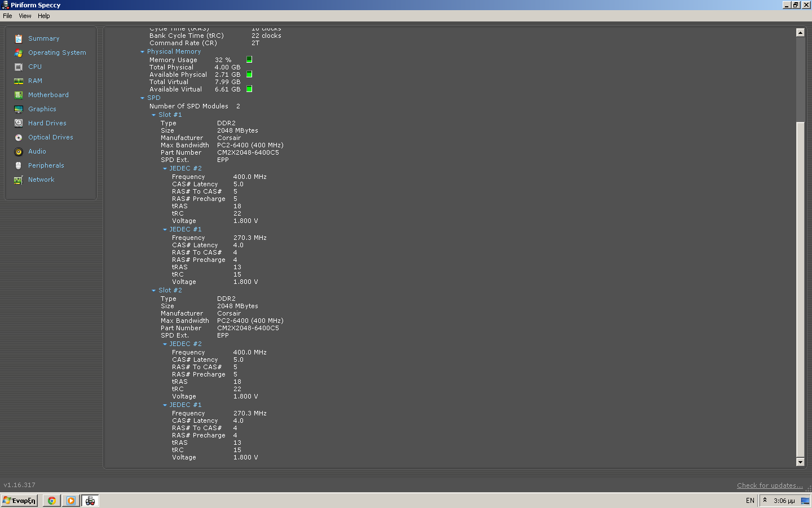Click the Έναρξη Start button
812x508 pixels.
click(19, 501)
